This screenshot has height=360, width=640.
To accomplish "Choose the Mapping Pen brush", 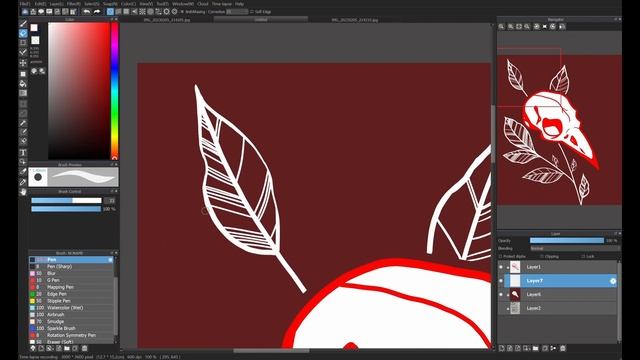I will 71,287.
